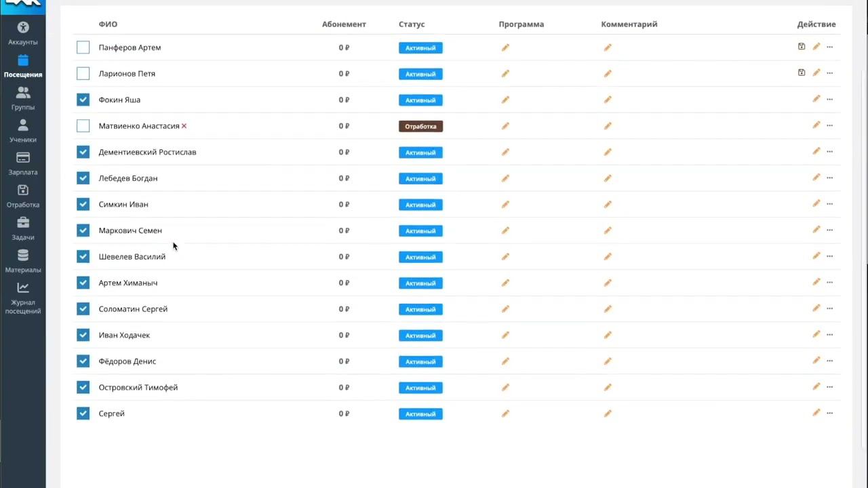Edit program pencil for Артем Химаныч
The image size is (868, 488).
point(505,283)
